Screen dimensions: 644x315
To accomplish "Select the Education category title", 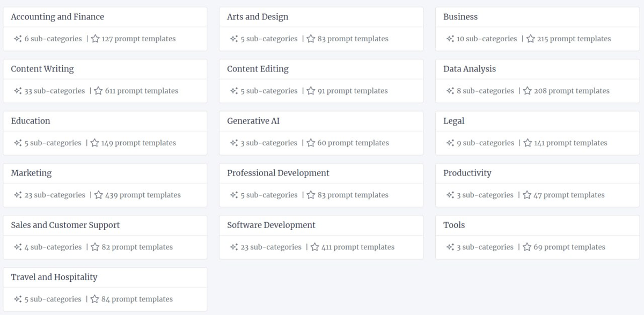I will click(31, 121).
